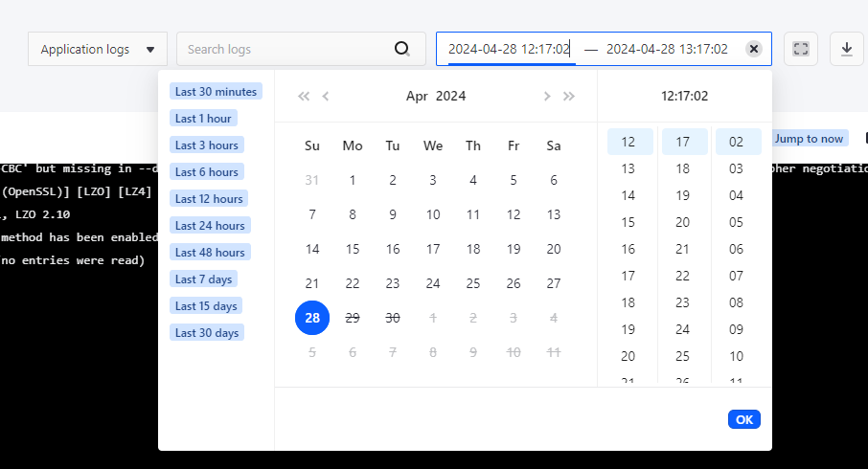Open the 2024 year selector
Screen dimensions: 868x469
pos(450,96)
